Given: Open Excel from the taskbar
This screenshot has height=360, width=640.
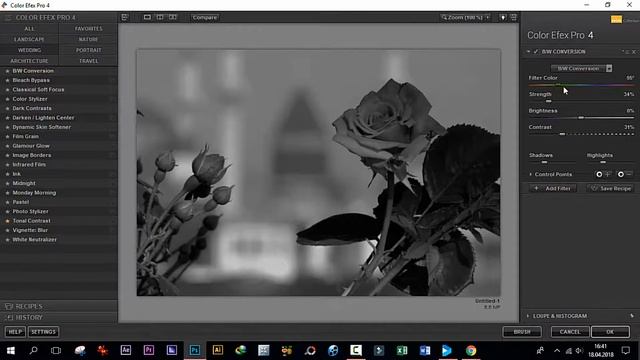Looking at the screenshot, I should [x=402, y=350].
